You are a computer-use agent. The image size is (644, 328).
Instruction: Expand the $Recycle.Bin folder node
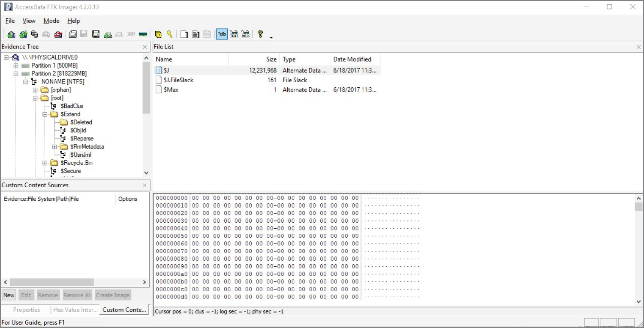point(45,163)
